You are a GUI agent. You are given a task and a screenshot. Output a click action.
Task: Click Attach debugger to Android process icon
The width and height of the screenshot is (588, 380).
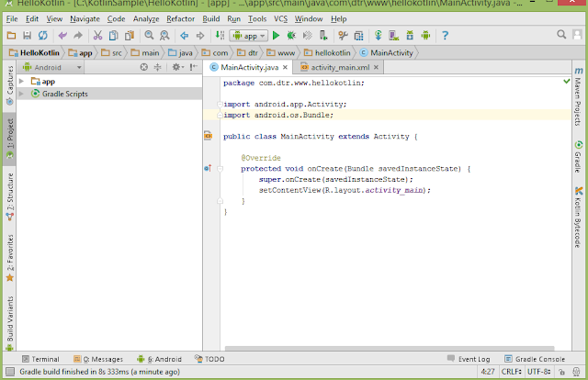point(322,36)
